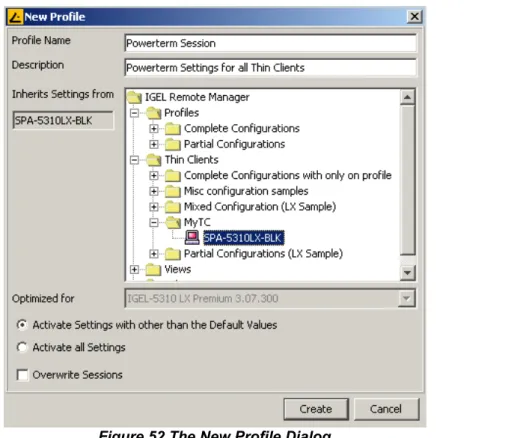The width and height of the screenshot is (520, 438).
Task: Select the Thin Clients tree label
Action: coord(192,160)
